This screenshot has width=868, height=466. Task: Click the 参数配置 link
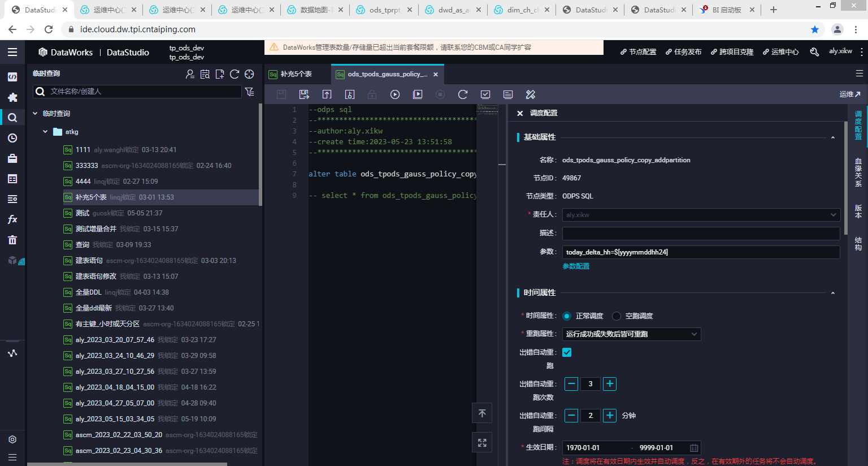[x=576, y=266]
